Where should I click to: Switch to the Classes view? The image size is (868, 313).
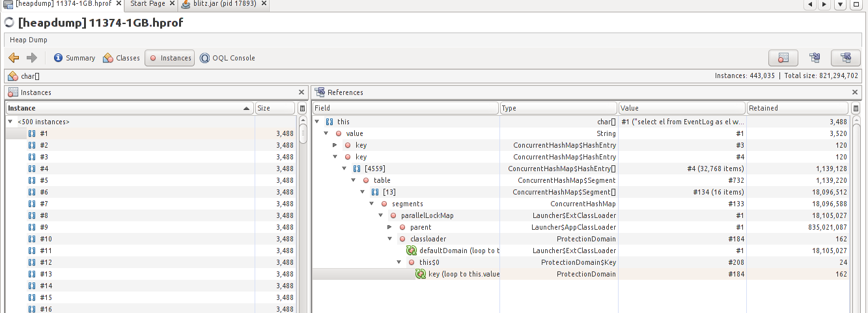click(x=121, y=58)
